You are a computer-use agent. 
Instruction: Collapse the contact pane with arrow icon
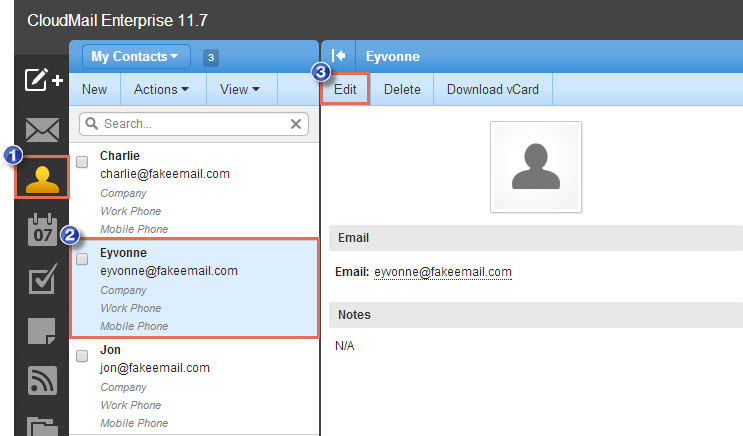338,56
